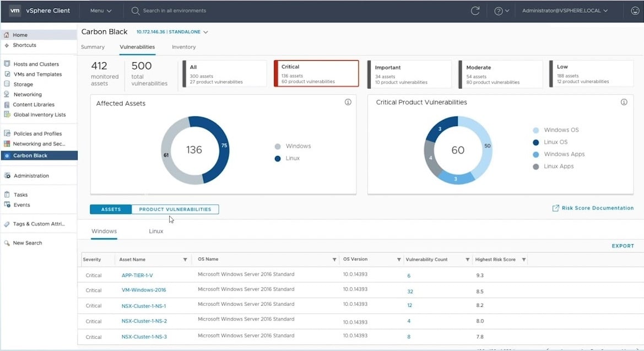Click Tags & Custom Attributes icon
This screenshot has height=351, width=644.
pos(7,224)
